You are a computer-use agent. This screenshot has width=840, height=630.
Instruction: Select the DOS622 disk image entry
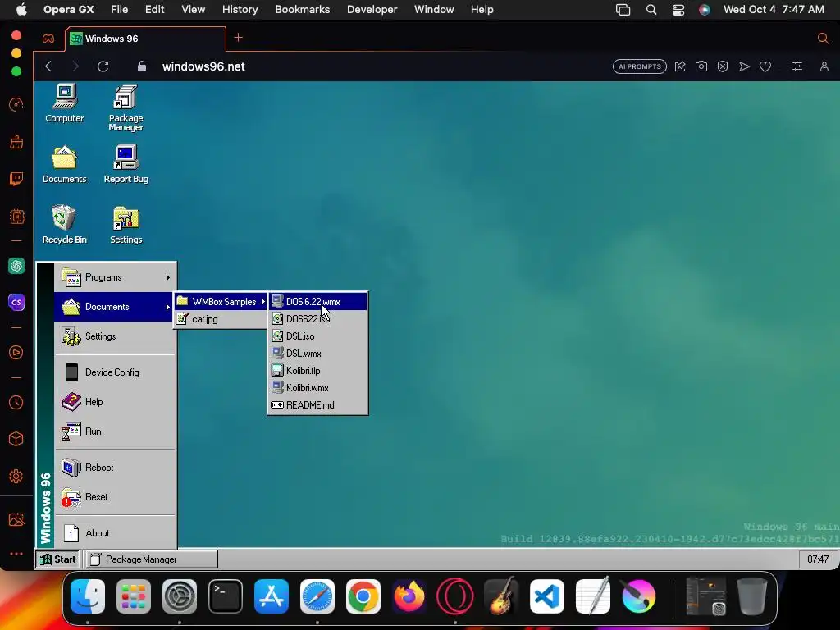pyautogui.click(x=317, y=319)
